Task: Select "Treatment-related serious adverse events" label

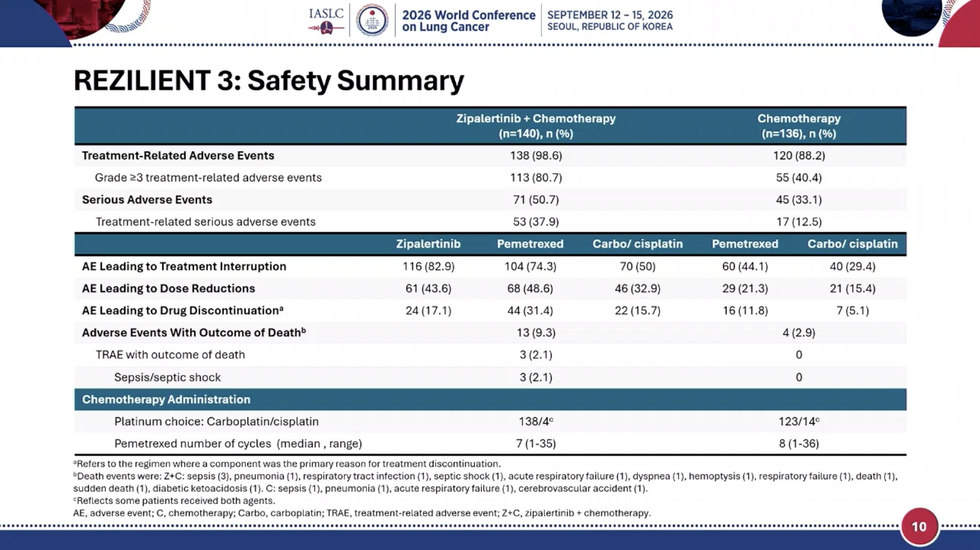Action: tap(206, 222)
